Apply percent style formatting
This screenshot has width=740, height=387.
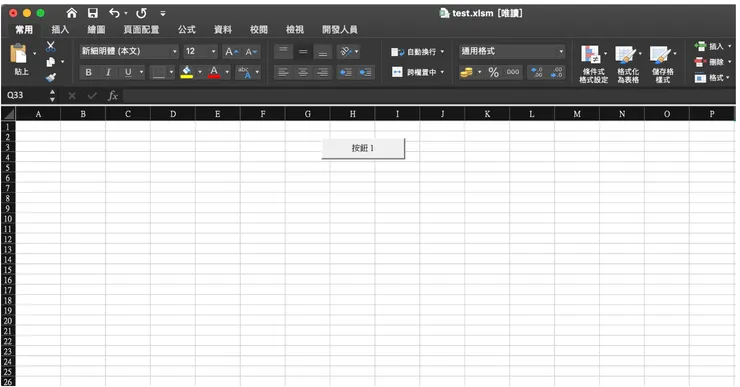pyautogui.click(x=494, y=72)
